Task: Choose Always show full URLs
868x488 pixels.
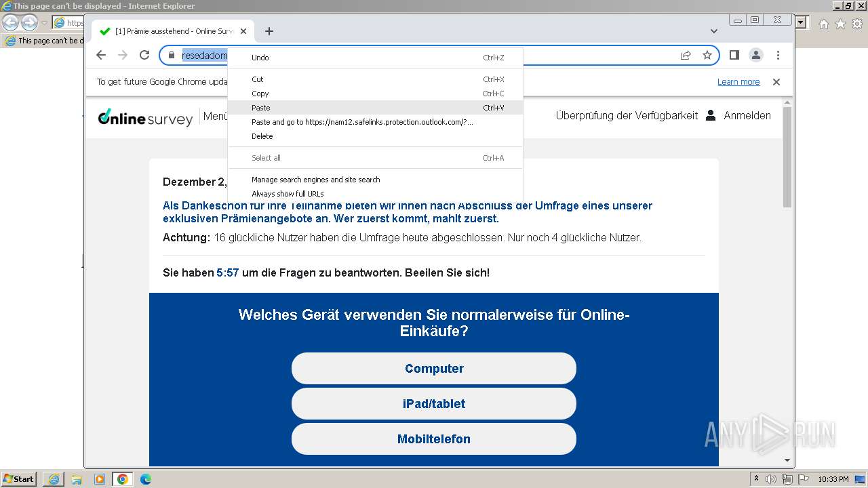Action: point(375,194)
